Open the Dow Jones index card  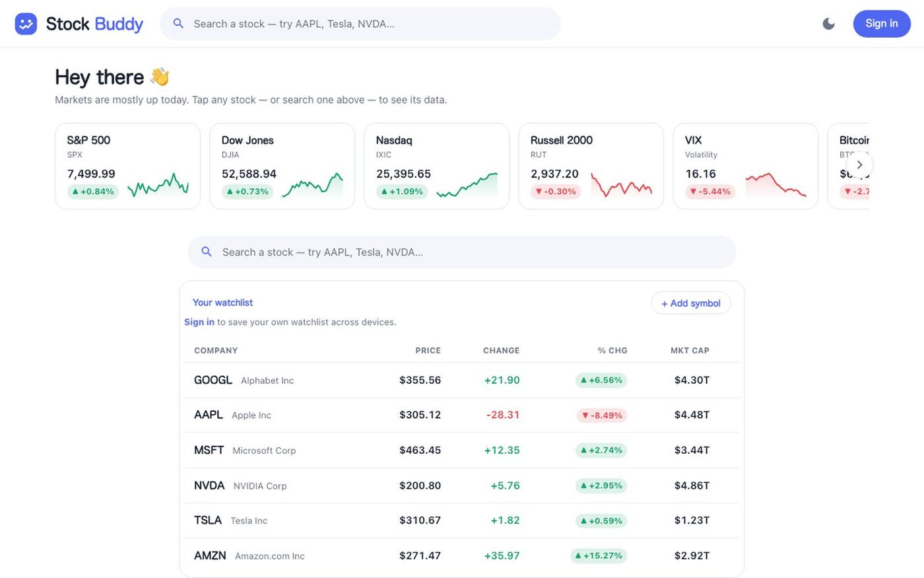tap(282, 166)
